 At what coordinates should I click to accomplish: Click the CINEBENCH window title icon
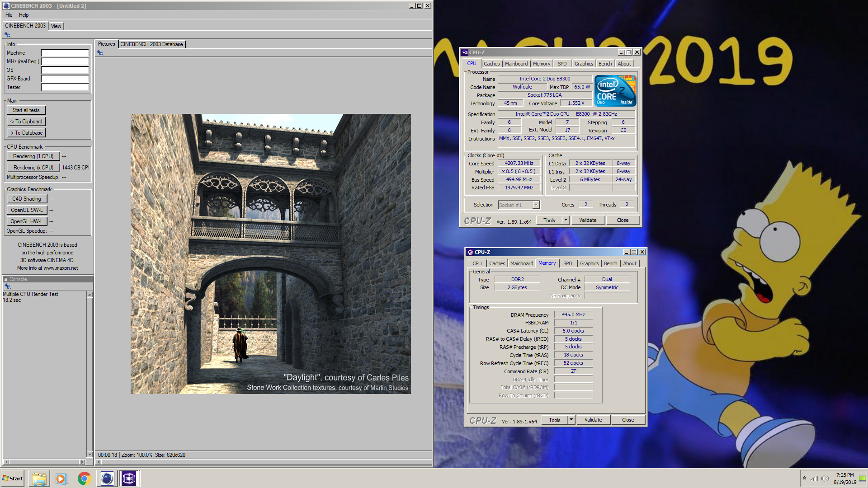click(x=6, y=6)
